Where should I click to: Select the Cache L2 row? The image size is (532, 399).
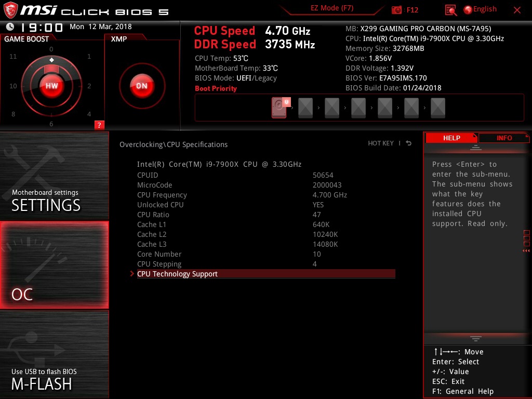click(x=266, y=234)
